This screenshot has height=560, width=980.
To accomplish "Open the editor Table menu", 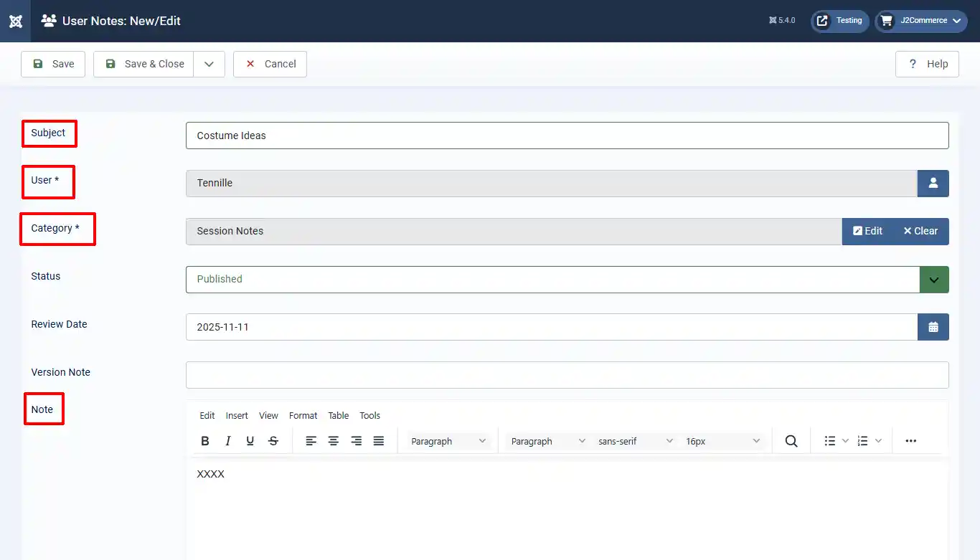I will [339, 416].
